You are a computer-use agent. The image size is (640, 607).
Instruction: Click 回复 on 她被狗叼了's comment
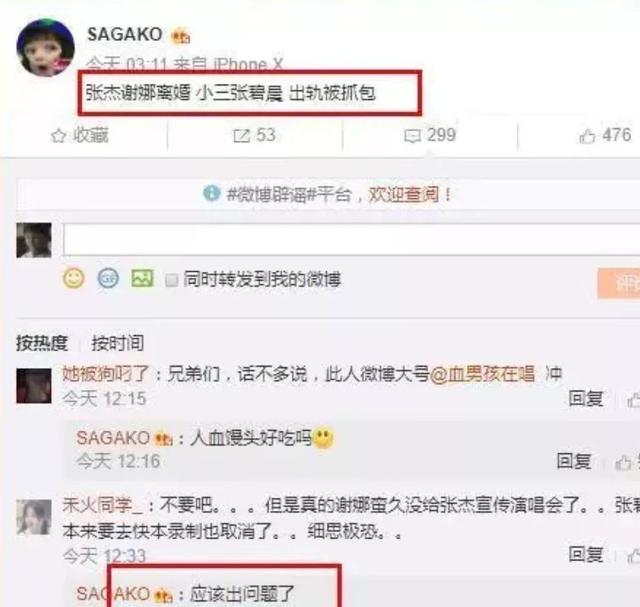pyautogui.click(x=586, y=398)
